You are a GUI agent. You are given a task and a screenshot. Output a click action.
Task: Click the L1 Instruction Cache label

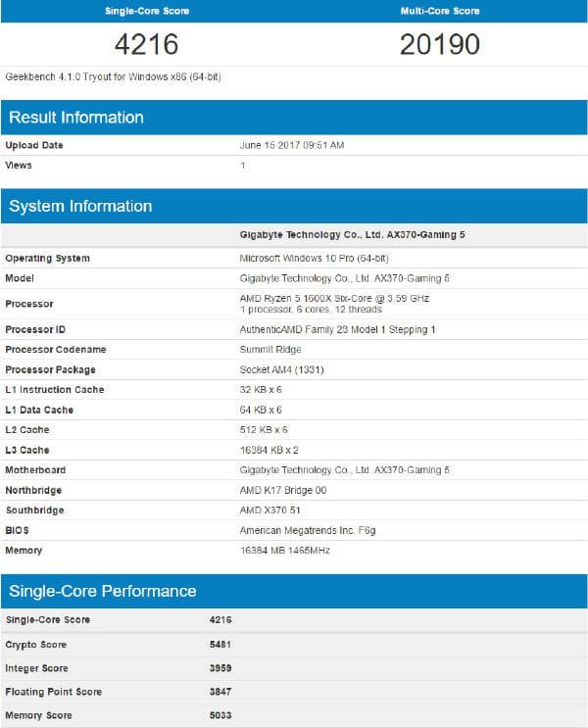54,390
